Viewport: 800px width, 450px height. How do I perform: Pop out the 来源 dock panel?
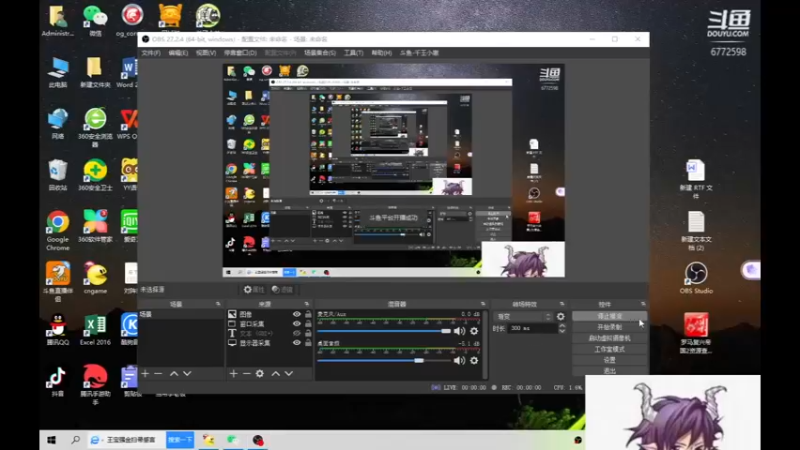tap(307, 304)
